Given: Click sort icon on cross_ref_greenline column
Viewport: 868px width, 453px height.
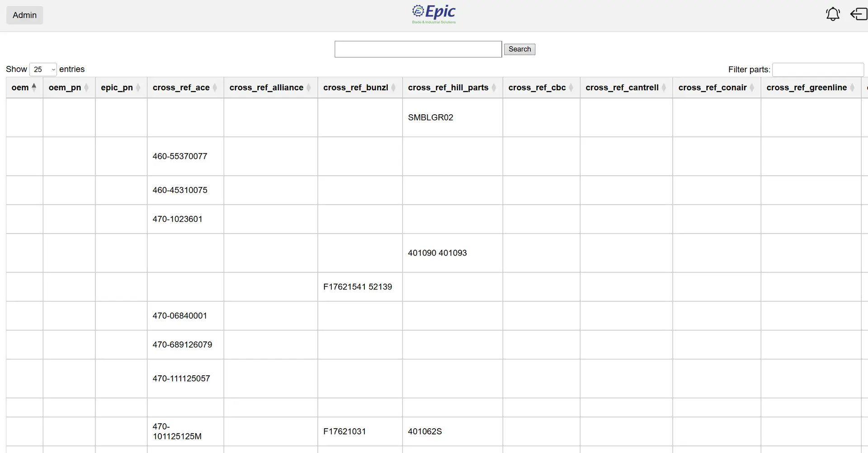Looking at the screenshot, I should (852, 88).
